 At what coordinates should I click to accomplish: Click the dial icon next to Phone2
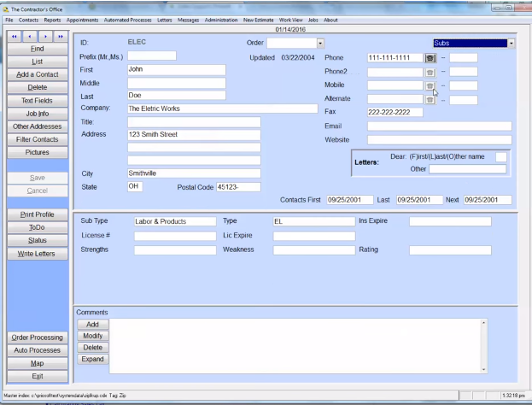coord(430,72)
